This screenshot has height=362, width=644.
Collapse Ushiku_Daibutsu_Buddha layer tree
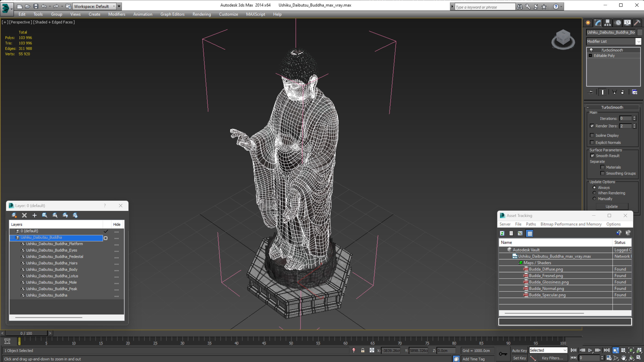click(x=12, y=237)
